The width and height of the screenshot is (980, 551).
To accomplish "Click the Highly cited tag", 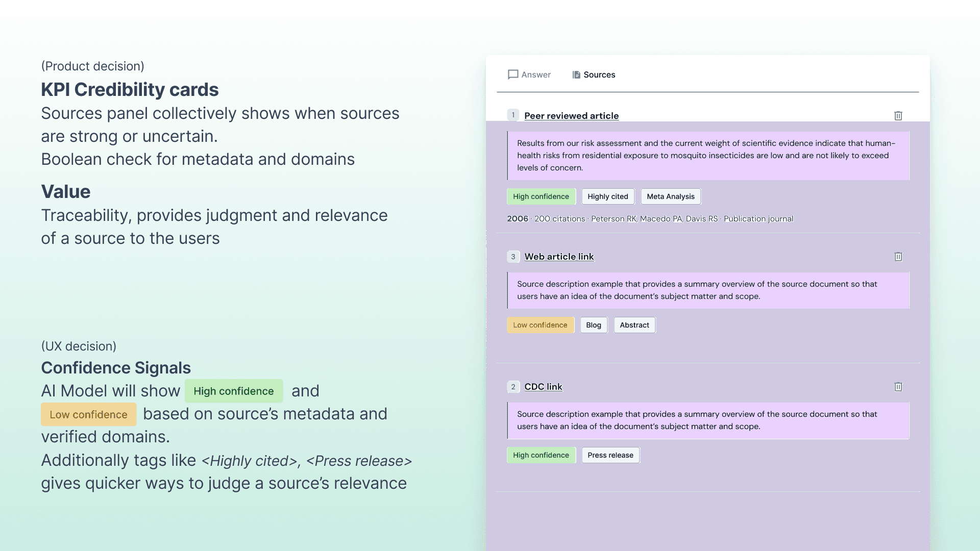I will 608,196.
